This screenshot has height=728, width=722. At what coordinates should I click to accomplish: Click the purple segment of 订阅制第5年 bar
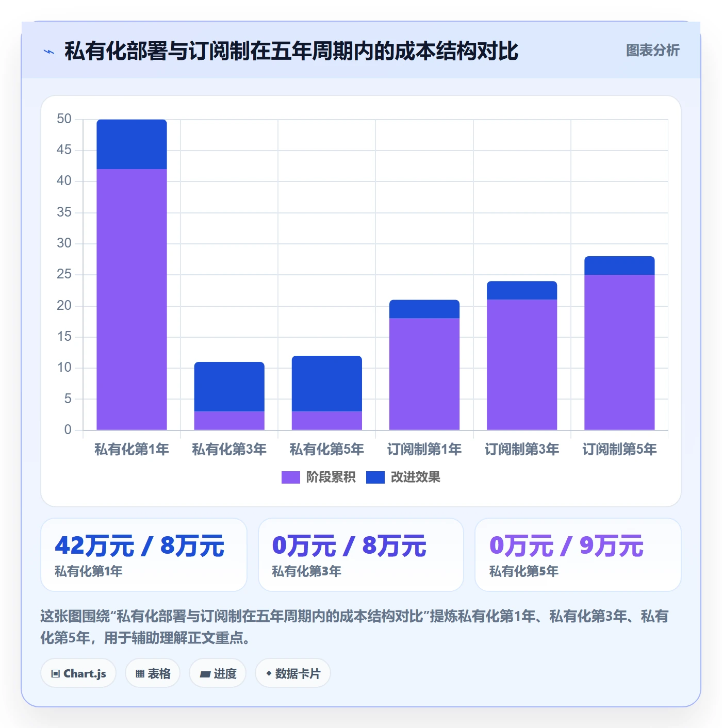(619, 352)
